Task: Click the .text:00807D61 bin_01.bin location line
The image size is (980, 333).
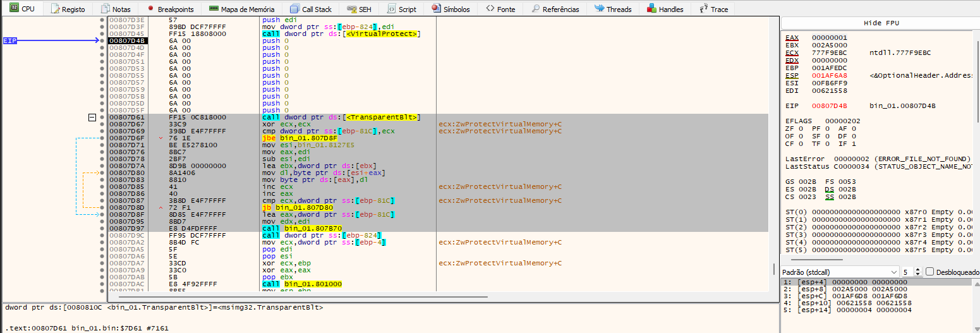Action: (85, 329)
